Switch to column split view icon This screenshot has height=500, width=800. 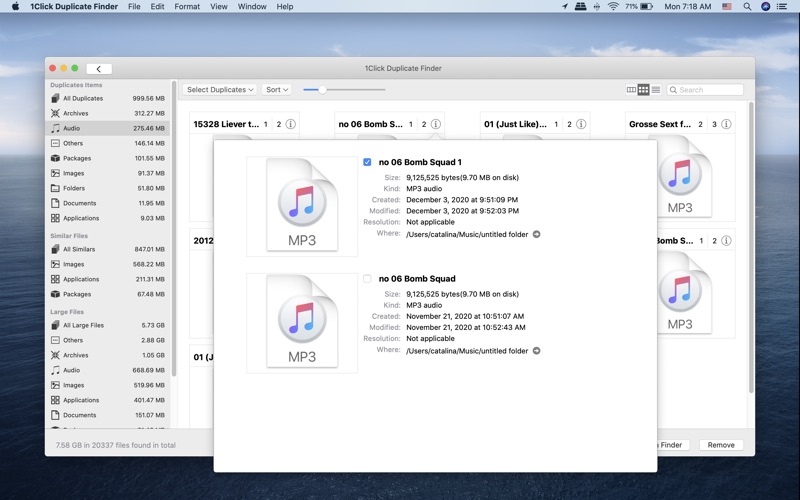(x=631, y=90)
